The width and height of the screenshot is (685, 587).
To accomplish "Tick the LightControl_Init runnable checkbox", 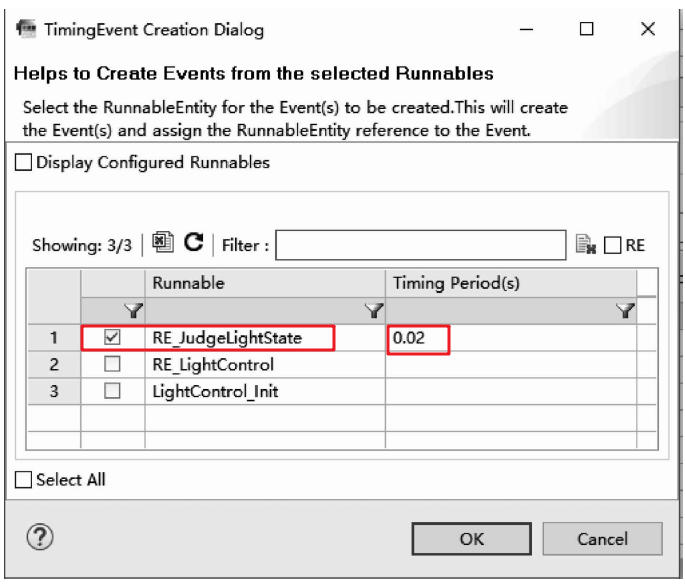I will coord(113,391).
